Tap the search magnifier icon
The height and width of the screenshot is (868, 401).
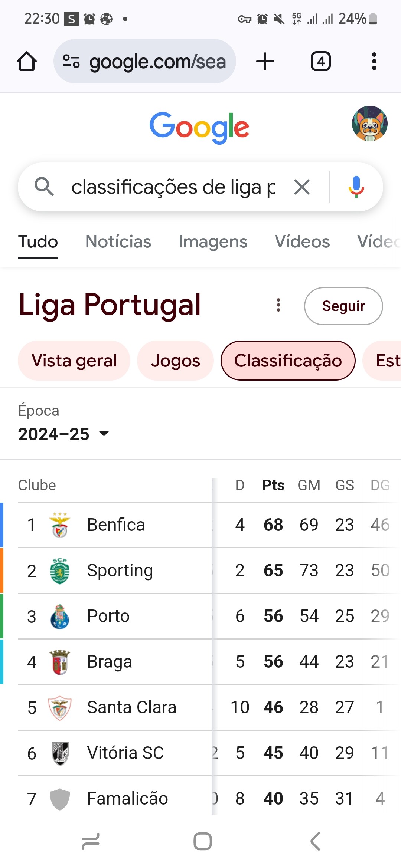click(x=44, y=187)
